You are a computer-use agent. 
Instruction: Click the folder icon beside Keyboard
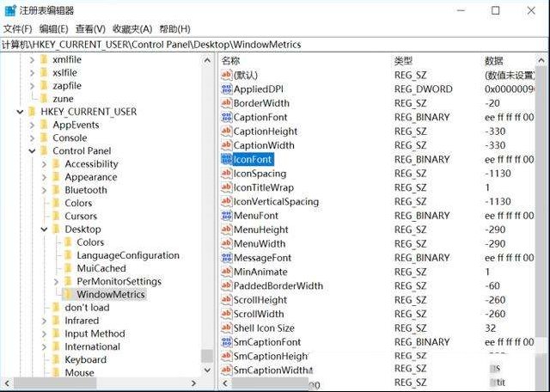coord(56,359)
